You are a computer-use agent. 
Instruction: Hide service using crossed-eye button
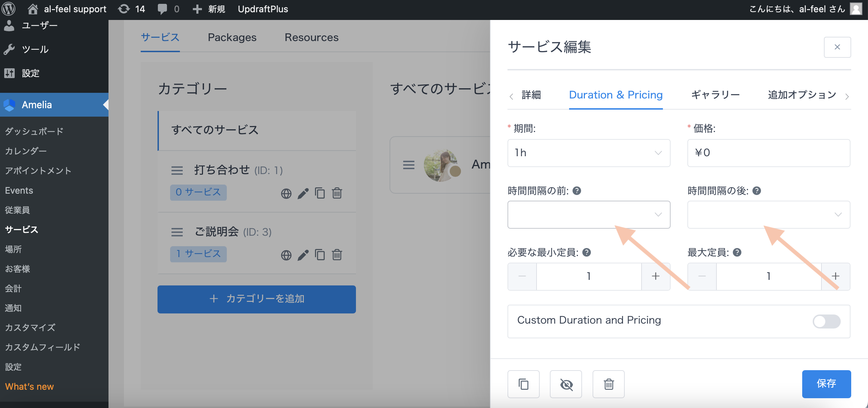pyautogui.click(x=566, y=384)
